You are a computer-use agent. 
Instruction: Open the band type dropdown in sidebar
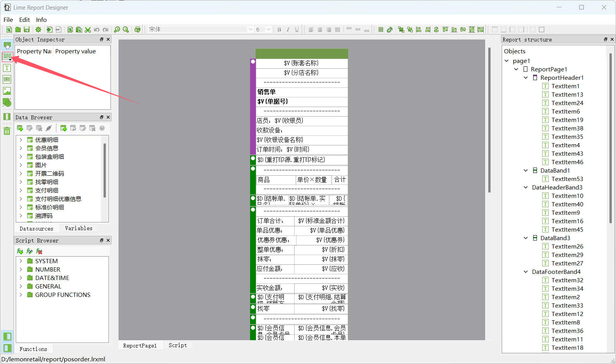tap(7, 56)
